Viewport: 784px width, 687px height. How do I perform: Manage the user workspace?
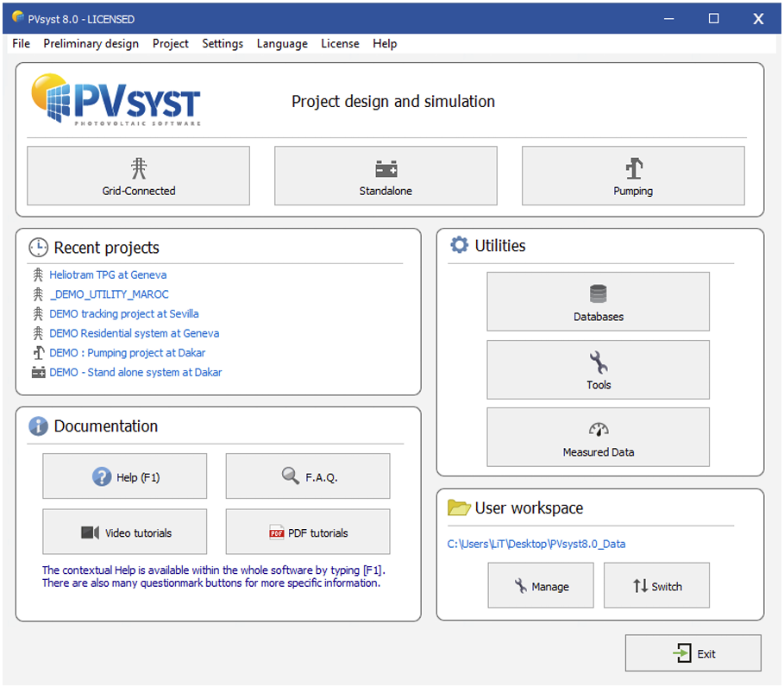pos(540,585)
